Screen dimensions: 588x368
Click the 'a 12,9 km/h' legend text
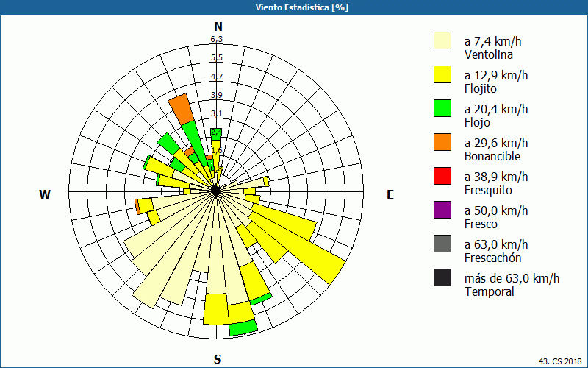tap(496, 75)
